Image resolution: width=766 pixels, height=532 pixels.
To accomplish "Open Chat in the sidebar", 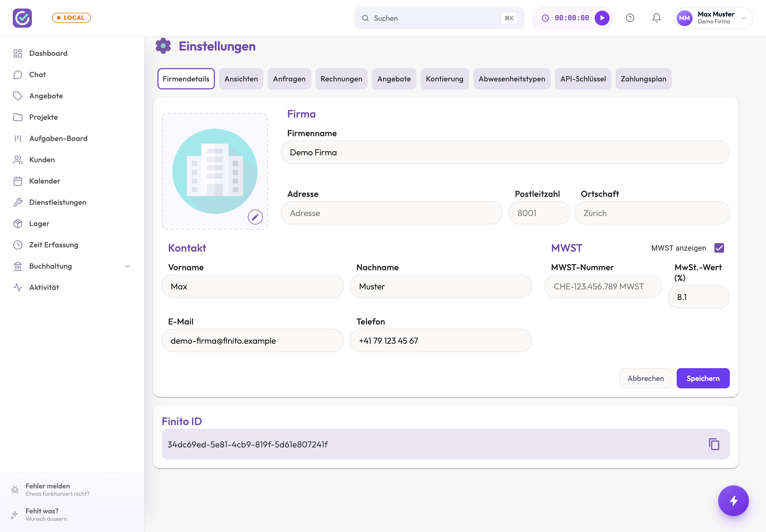I will [x=37, y=75].
